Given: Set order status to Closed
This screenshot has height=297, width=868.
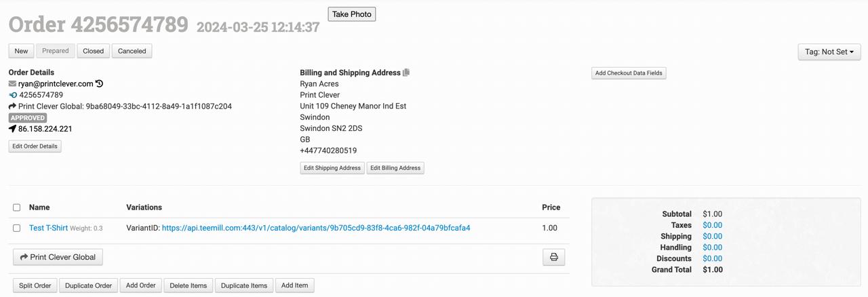Looking at the screenshot, I should pos(94,51).
